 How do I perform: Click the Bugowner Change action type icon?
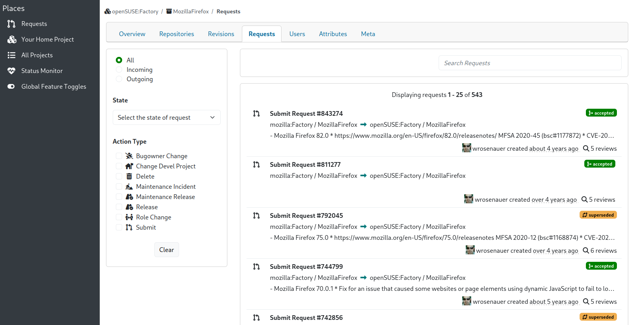[x=129, y=156]
